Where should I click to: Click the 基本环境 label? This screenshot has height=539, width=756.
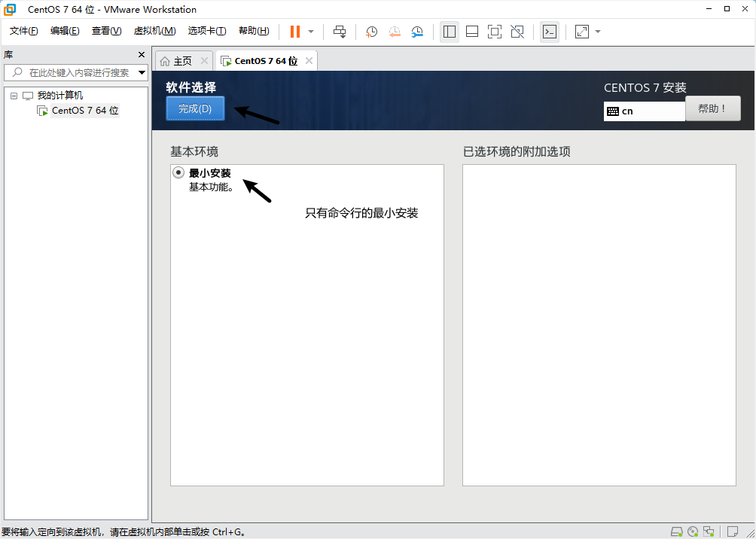[x=194, y=152]
